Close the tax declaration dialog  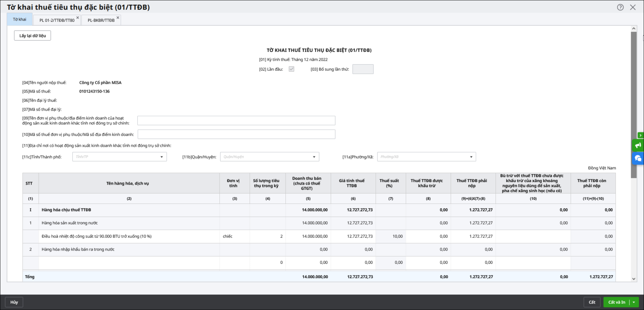(x=633, y=7)
